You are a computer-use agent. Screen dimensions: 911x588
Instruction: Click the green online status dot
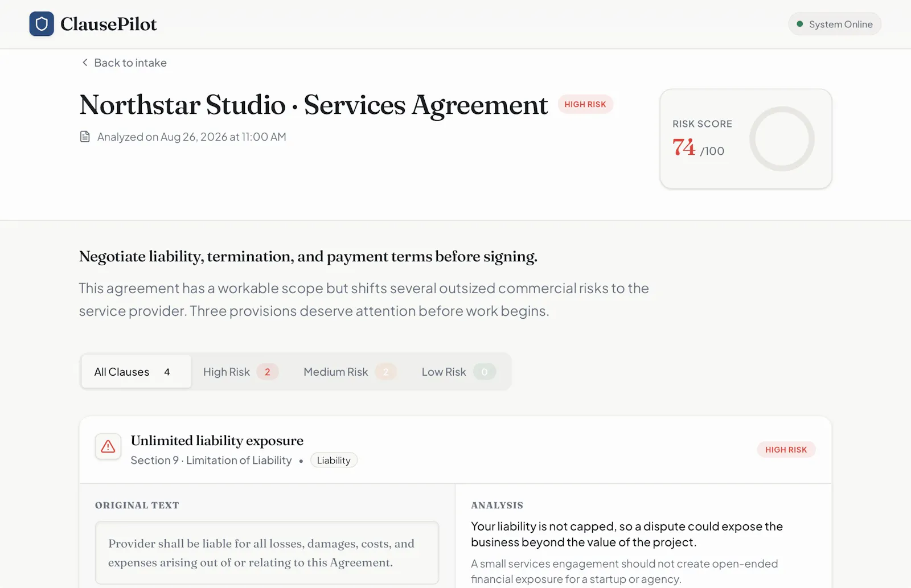[800, 24]
